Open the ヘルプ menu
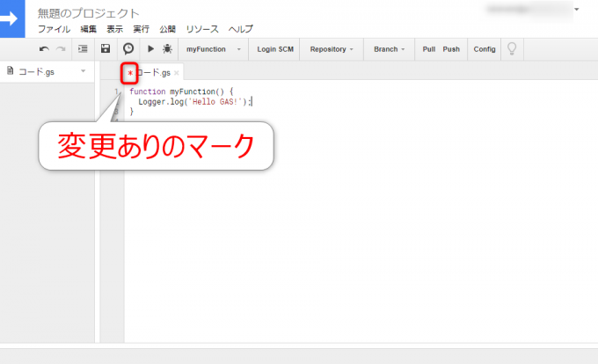Viewport: 598px width, 364px height. coord(241,29)
